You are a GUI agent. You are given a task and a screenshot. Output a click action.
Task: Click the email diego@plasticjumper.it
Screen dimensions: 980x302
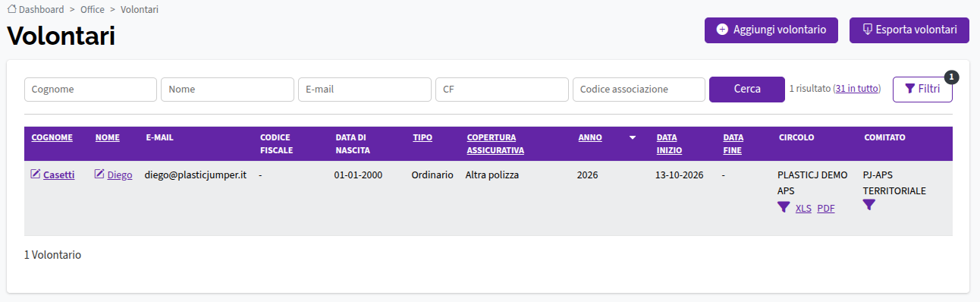[196, 175]
